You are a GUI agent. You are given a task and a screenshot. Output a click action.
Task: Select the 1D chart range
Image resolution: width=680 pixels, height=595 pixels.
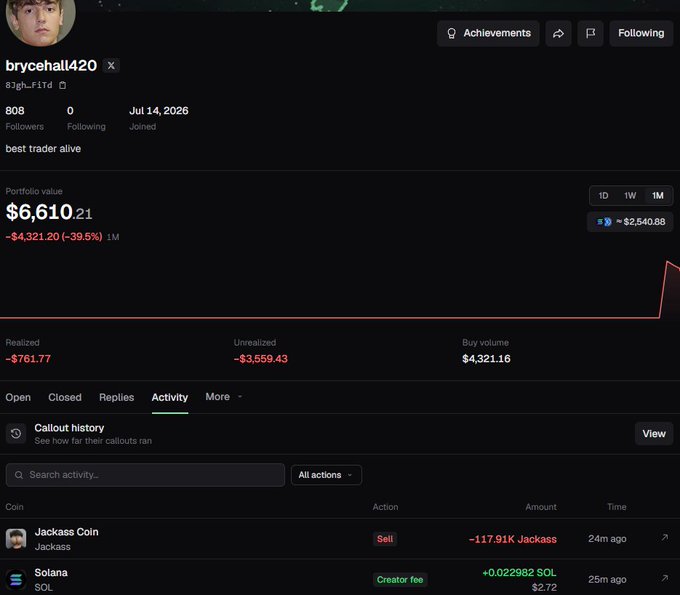603,196
